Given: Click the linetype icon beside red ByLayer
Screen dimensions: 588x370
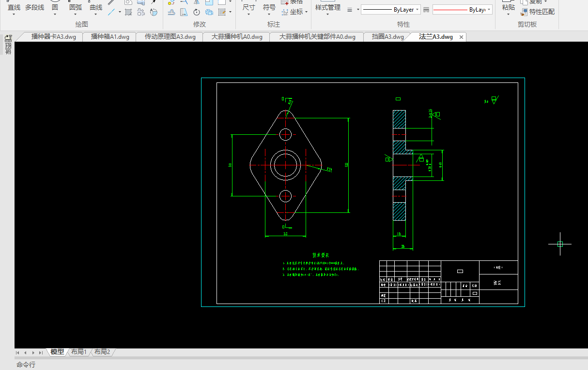Looking at the screenshot, I should [426, 10].
